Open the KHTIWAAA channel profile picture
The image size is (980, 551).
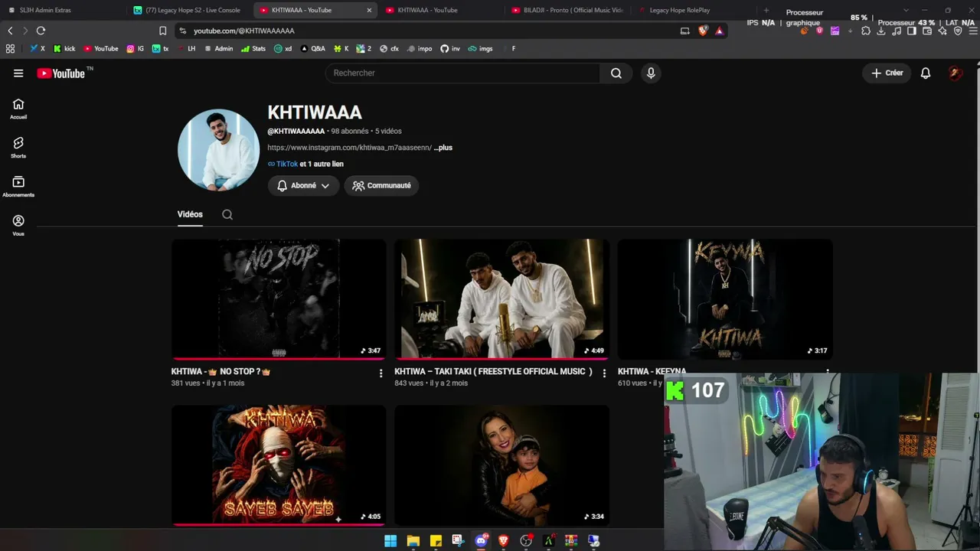click(218, 150)
